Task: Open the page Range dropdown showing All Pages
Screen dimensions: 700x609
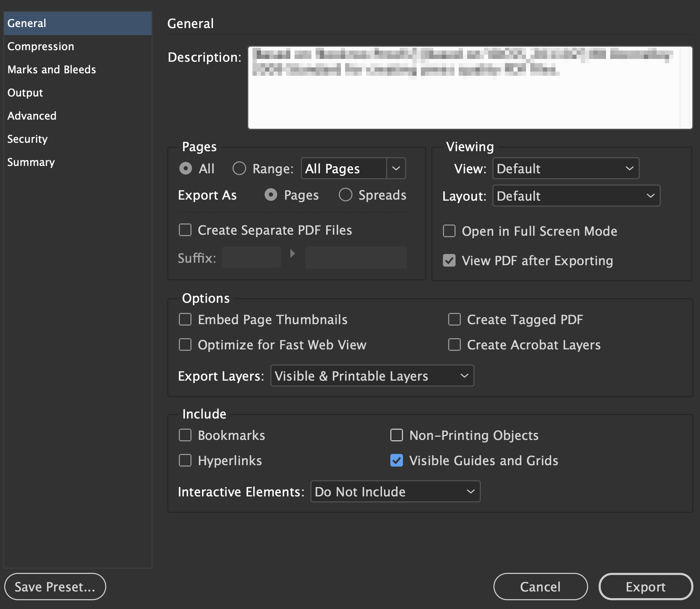Action: (x=396, y=168)
